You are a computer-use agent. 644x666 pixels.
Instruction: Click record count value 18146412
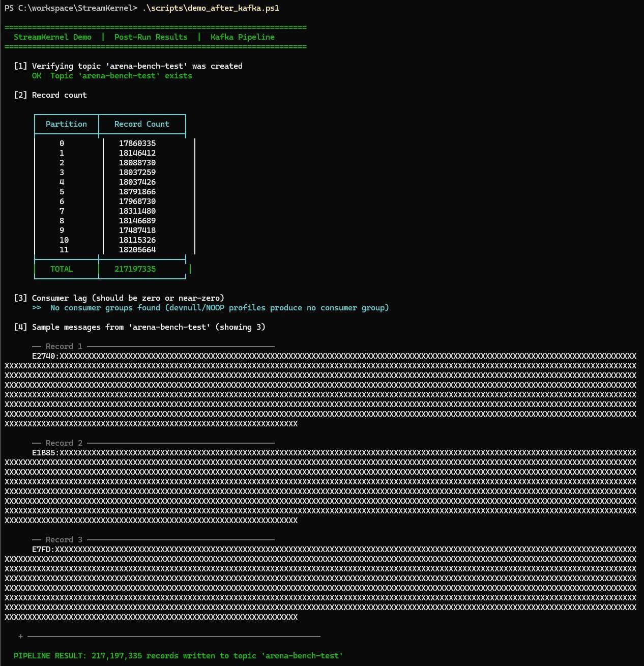coord(137,153)
